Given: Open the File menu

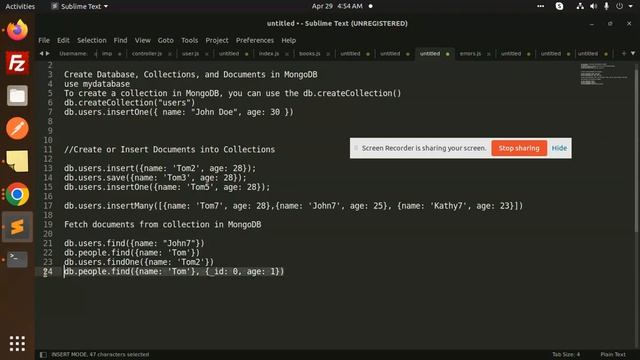Looking at the screenshot, I should point(44,40).
